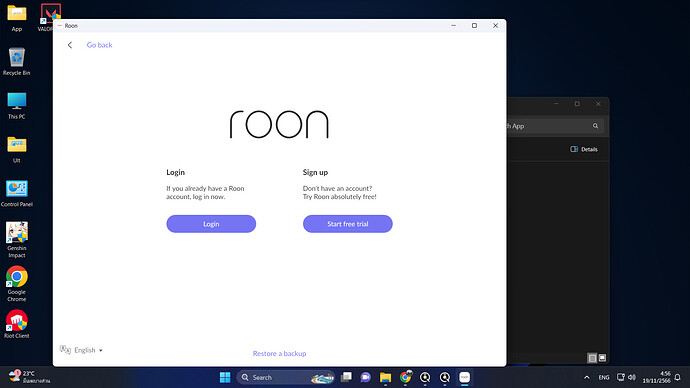Viewport: 690px width, 388px height.
Task: Open the Restore a backup link
Action: tap(279, 353)
